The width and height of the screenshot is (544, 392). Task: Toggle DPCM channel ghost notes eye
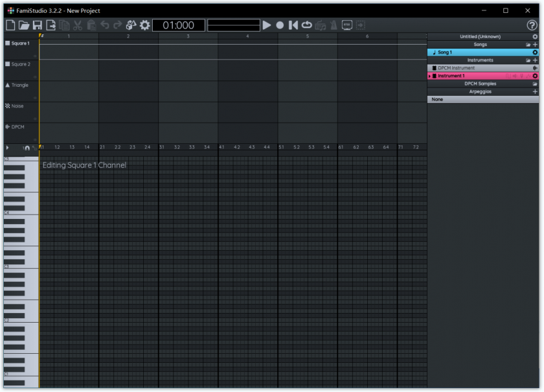point(35,139)
